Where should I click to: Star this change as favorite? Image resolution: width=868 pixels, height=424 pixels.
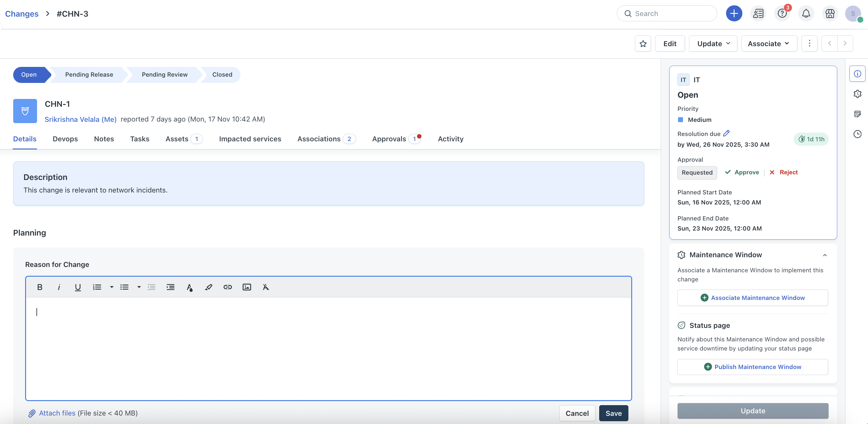pos(643,43)
